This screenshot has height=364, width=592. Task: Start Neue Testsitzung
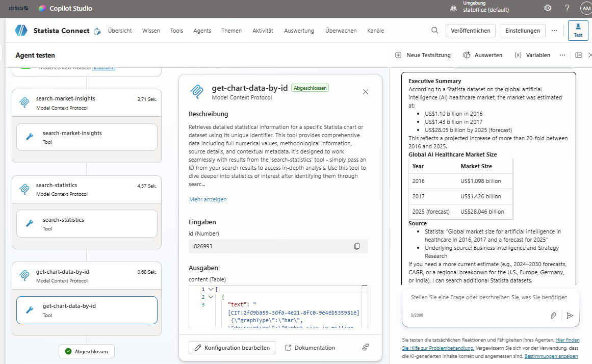point(423,55)
